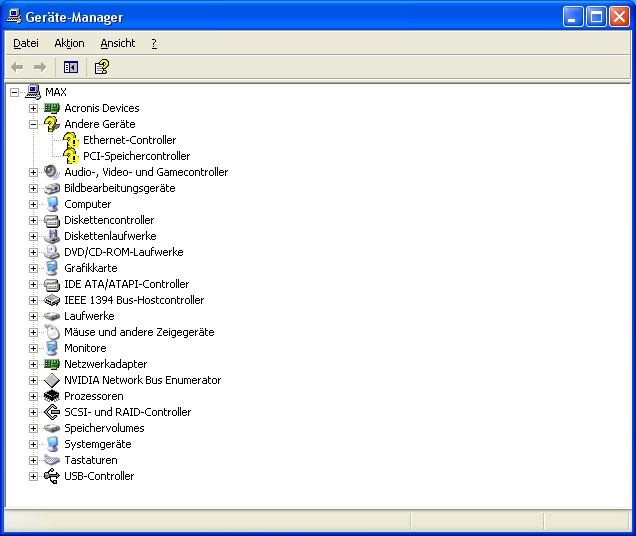Minimize the Geräte-Manager window
The height and width of the screenshot is (536, 636).
573,17
